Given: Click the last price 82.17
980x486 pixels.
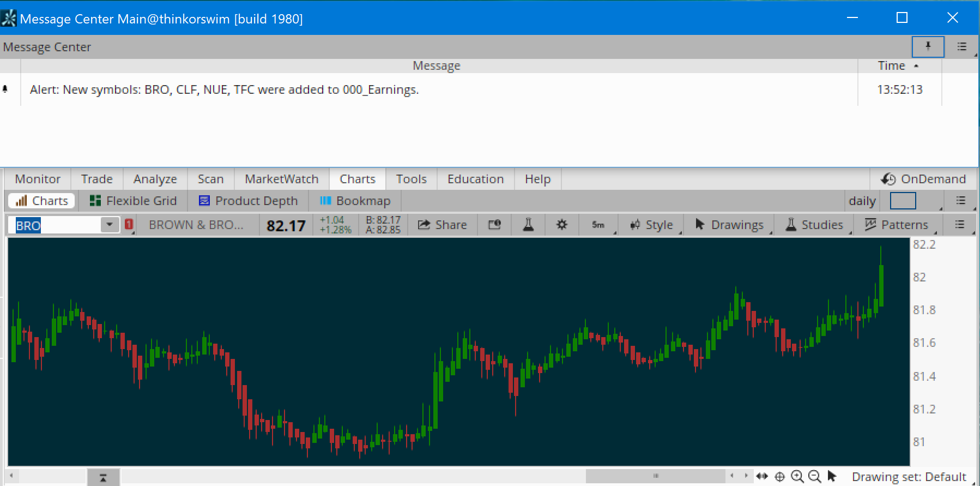Looking at the screenshot, I should tap(286, 225).
